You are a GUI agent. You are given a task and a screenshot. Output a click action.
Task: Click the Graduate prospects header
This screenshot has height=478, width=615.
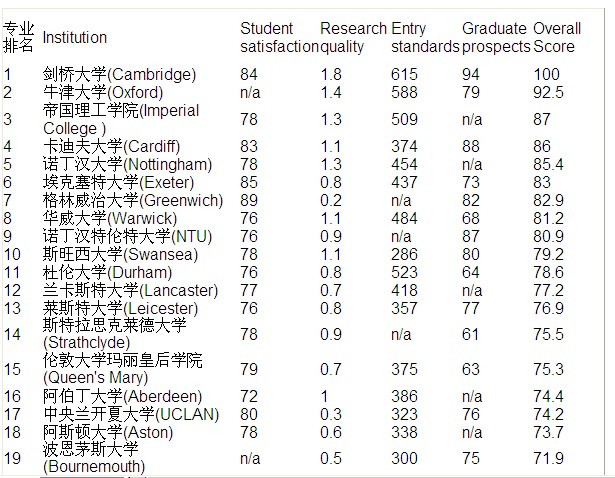[496, 38]
